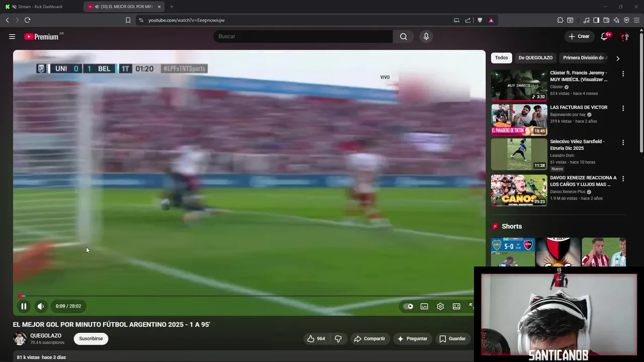
Task: Open the YouTube guide hamburger menu
Action: (x=12, y=37)
